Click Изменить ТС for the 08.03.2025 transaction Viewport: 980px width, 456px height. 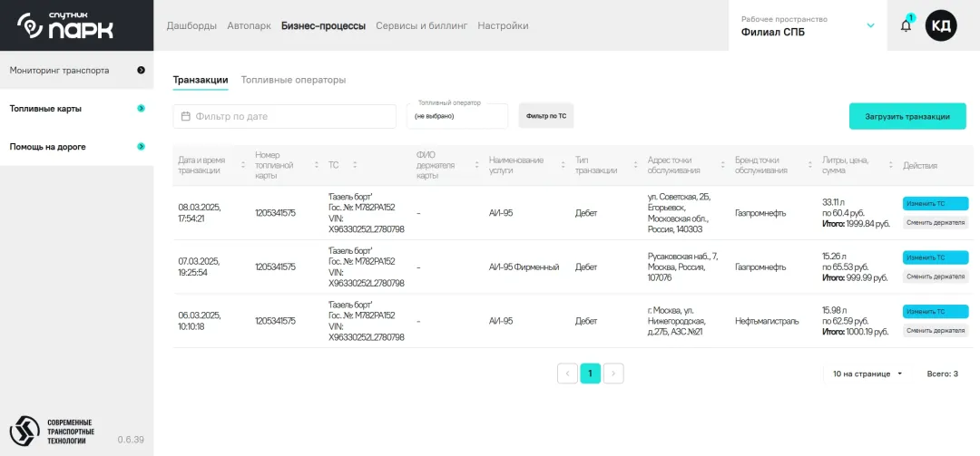pyautogui.click(x=935, y=204)
